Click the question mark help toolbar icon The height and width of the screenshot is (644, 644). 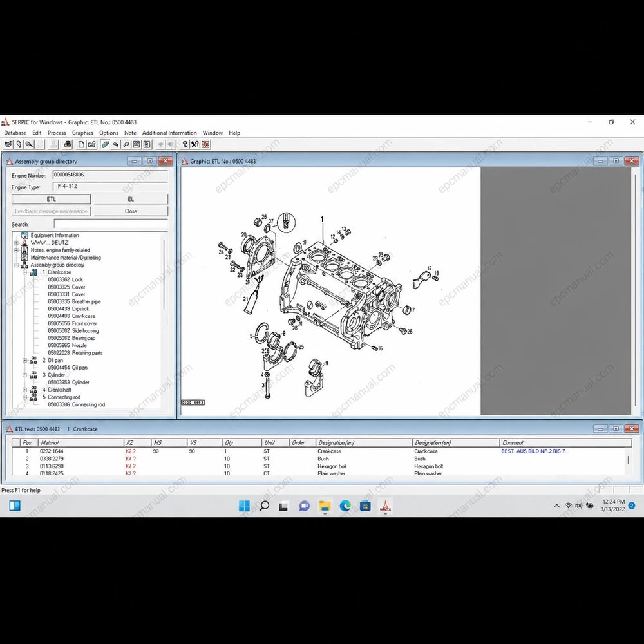185,144
